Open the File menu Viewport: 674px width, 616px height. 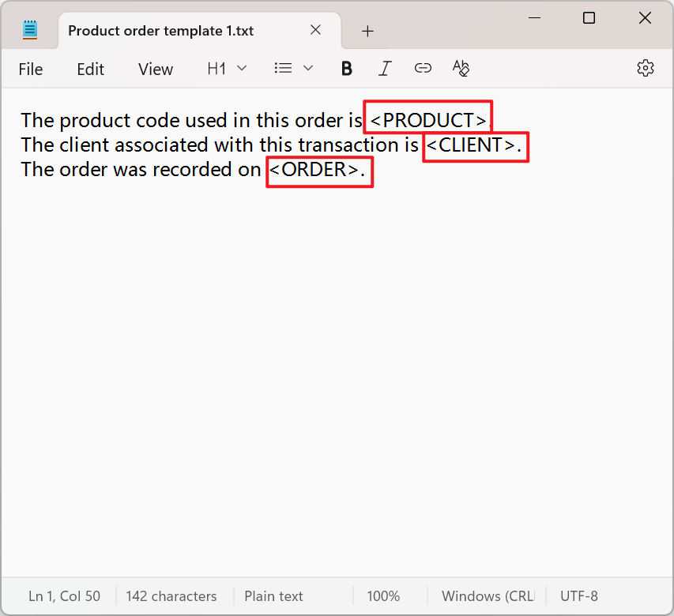click(31, 69)
